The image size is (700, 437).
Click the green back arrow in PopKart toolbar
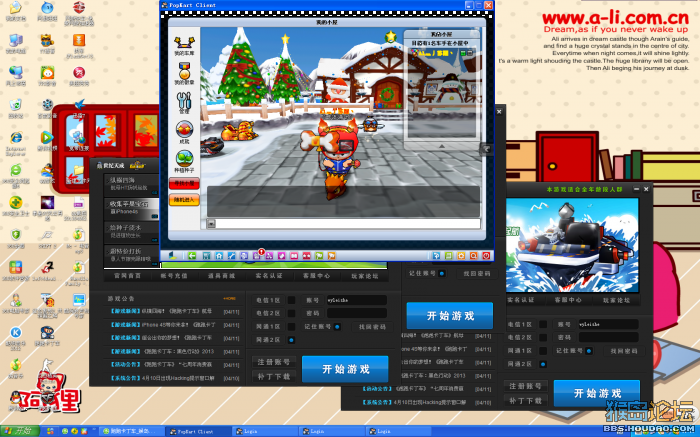(192, 256)
